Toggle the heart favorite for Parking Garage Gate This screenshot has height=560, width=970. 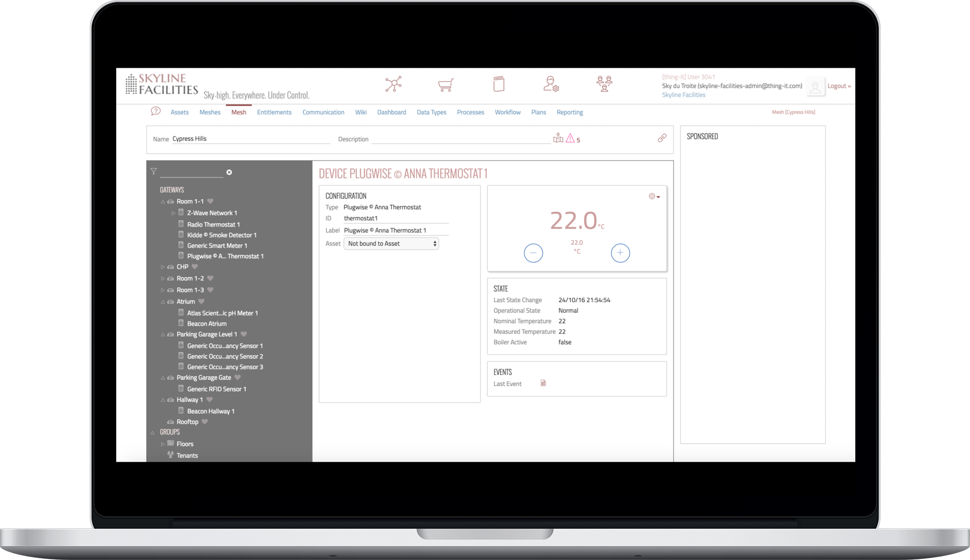click(238, 378)
